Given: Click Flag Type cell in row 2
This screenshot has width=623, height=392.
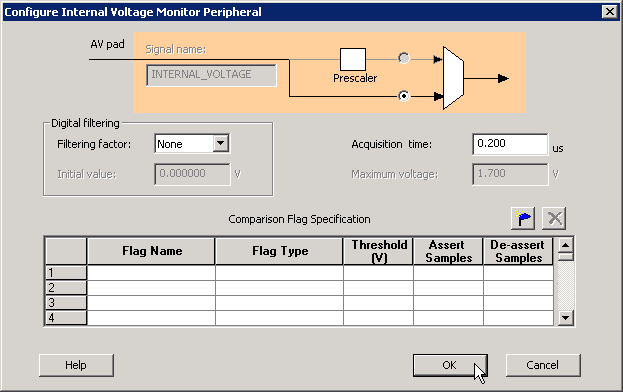Looking at the screenshot, I should pos(279,288).
